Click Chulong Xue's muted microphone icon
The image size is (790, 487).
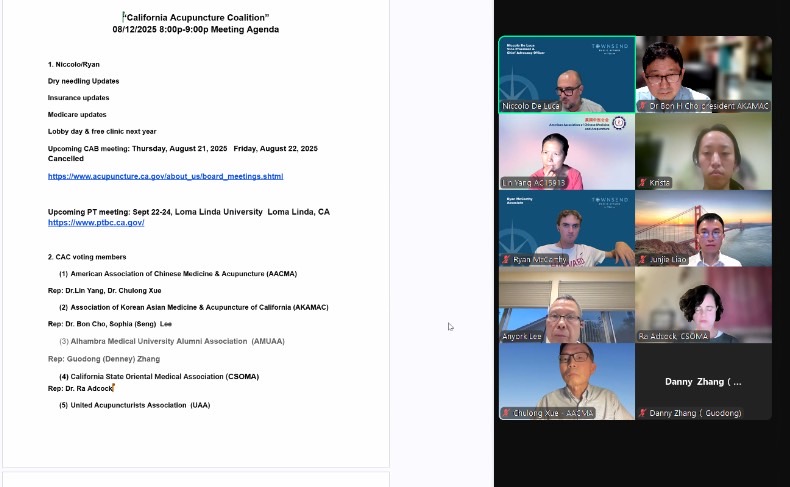tap(507, 413)
